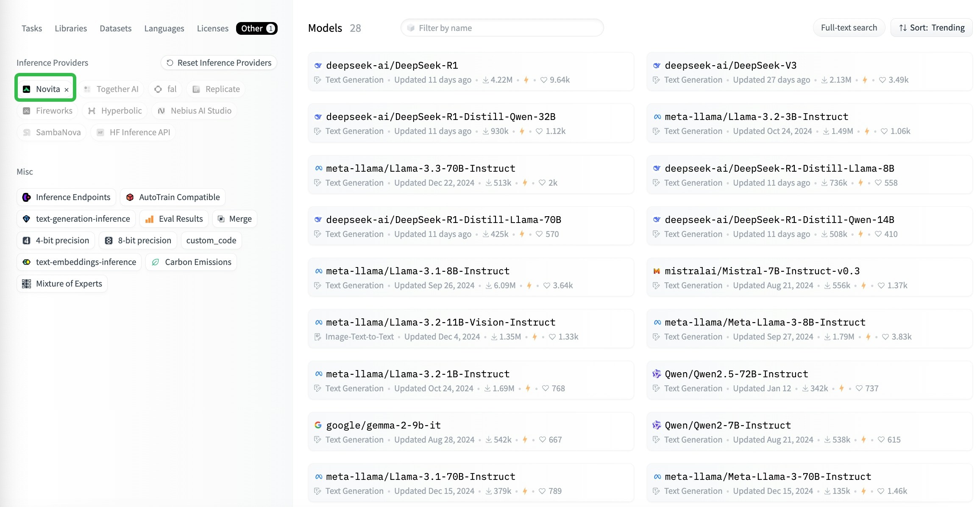The height and width of the screenshot is (507, 980).
Task: Click the DeepSeek whale icon beside DeepSeek-R1
Action: [x=318, y=65]
